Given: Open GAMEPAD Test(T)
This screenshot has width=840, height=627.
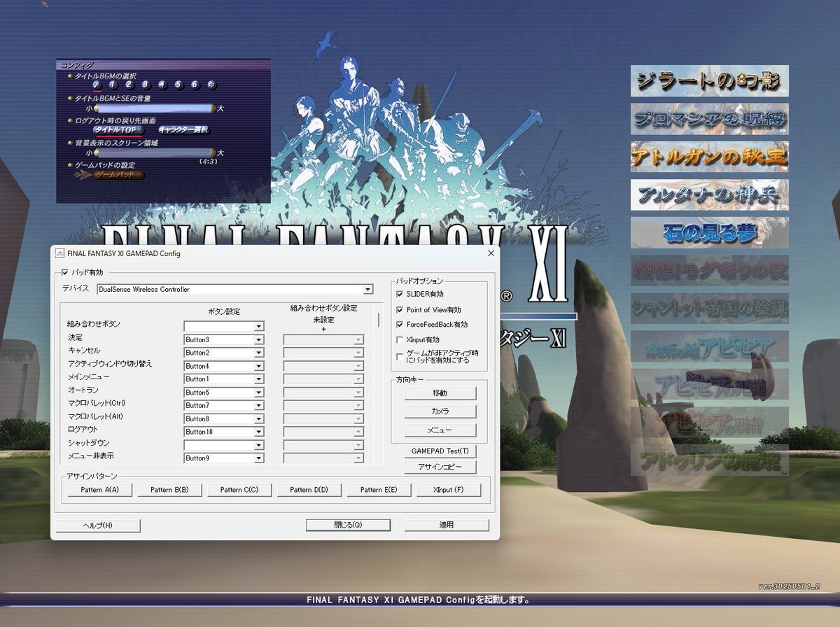Looking at the screenshot, I should pos(440,451).
